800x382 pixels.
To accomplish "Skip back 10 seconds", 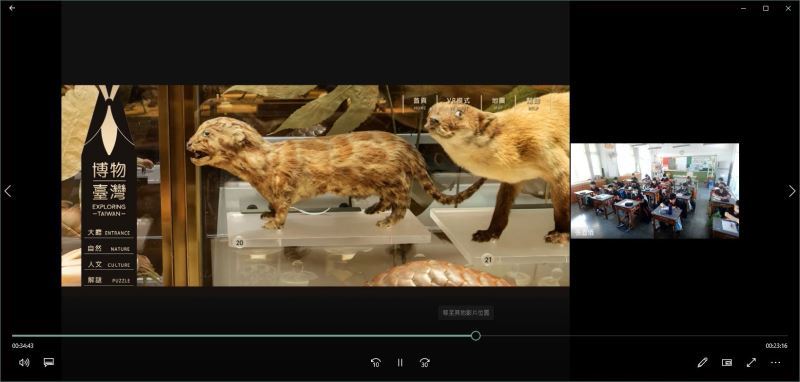I will point(376,363).
